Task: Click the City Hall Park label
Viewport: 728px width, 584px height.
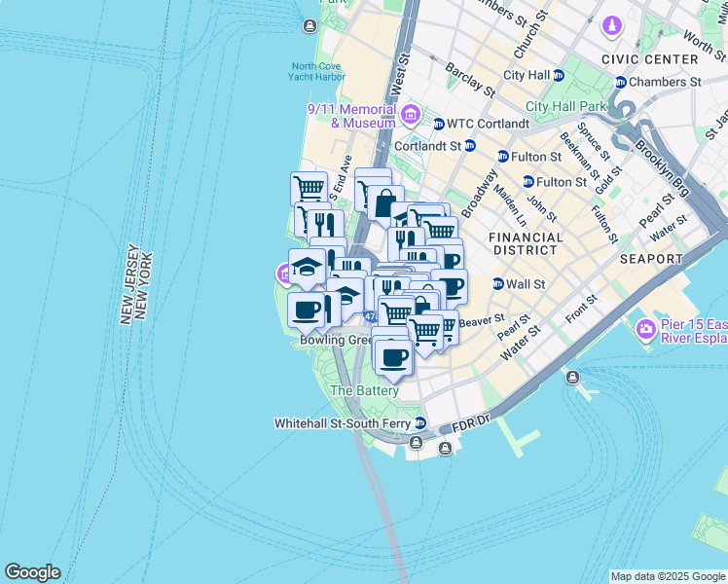Action: click(566, 106)
